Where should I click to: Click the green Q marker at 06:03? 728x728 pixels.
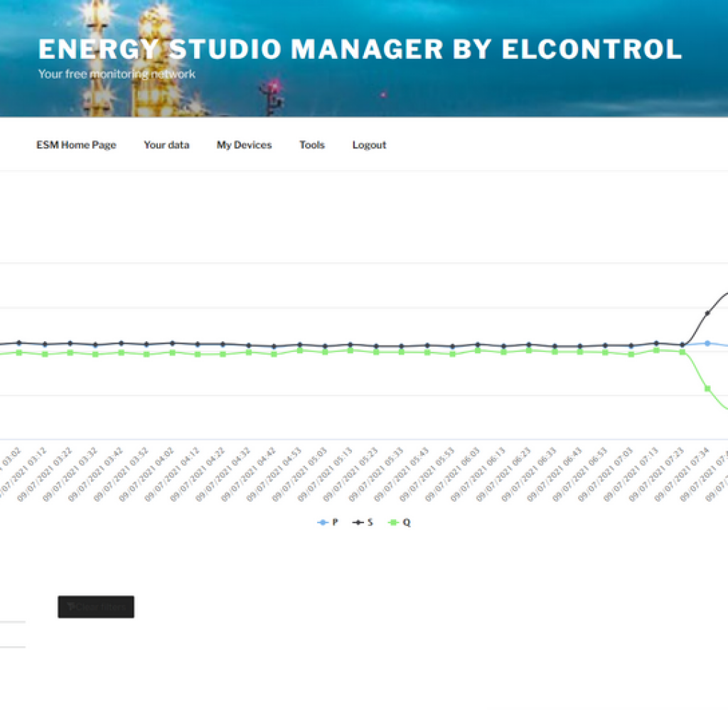click(x=478, y=350)
